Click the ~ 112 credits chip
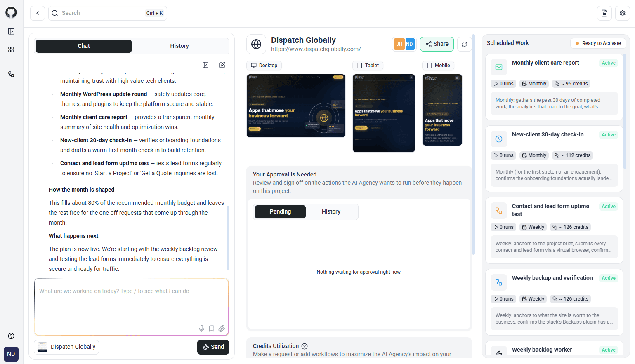Screen dimensions: 635x364 click(x=573, y=155)
